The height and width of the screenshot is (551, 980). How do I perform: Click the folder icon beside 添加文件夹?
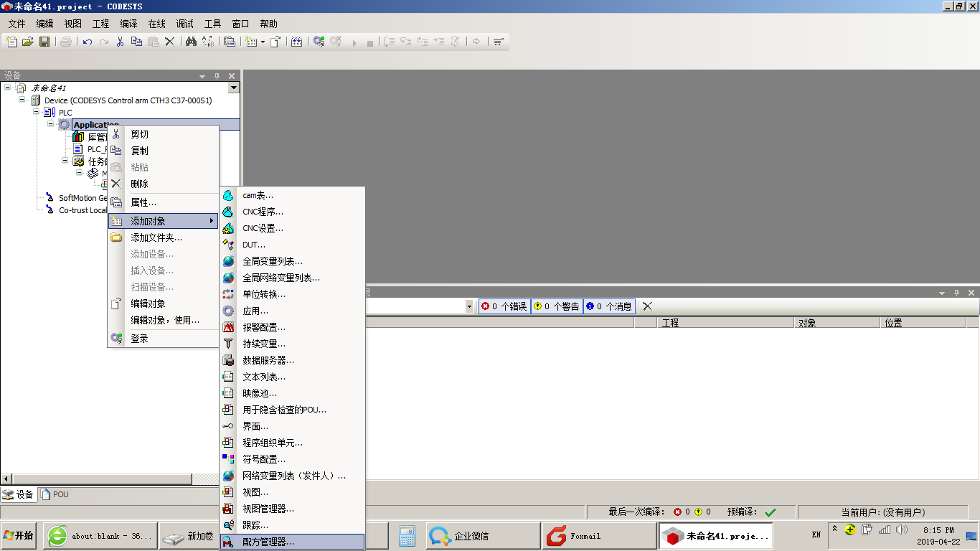point(116,237)
